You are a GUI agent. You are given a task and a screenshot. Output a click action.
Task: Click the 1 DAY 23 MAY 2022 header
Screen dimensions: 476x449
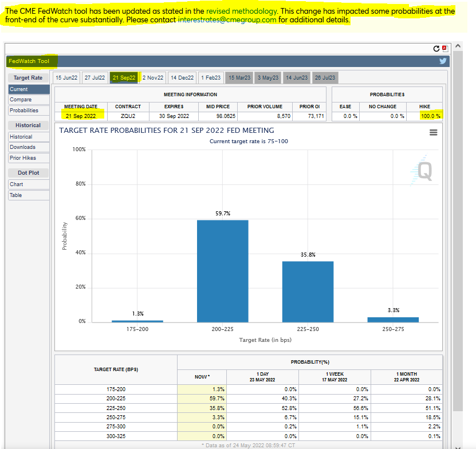[x=262, y=377]
